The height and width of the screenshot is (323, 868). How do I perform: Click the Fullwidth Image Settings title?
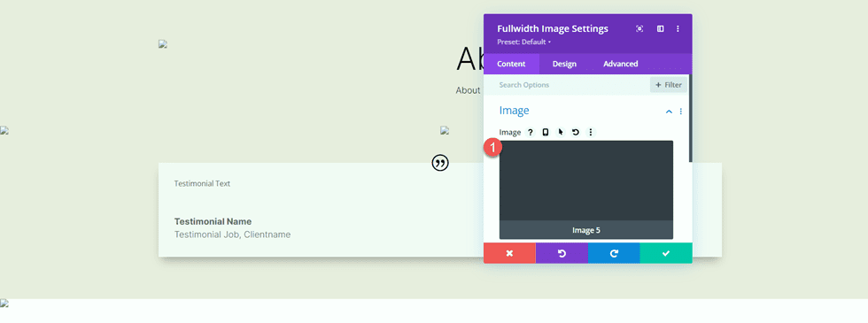[553, 28]
